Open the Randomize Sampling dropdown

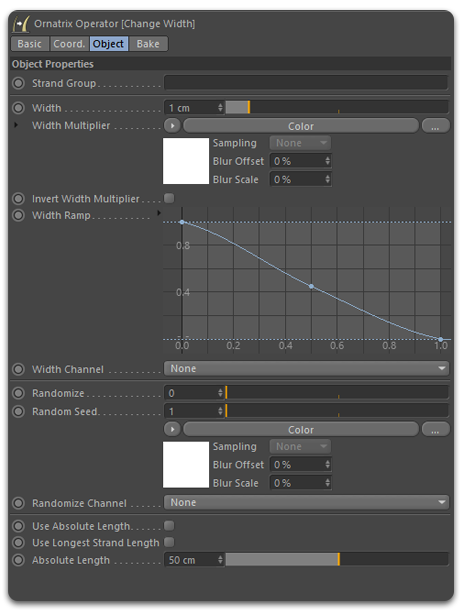point(300,447)
